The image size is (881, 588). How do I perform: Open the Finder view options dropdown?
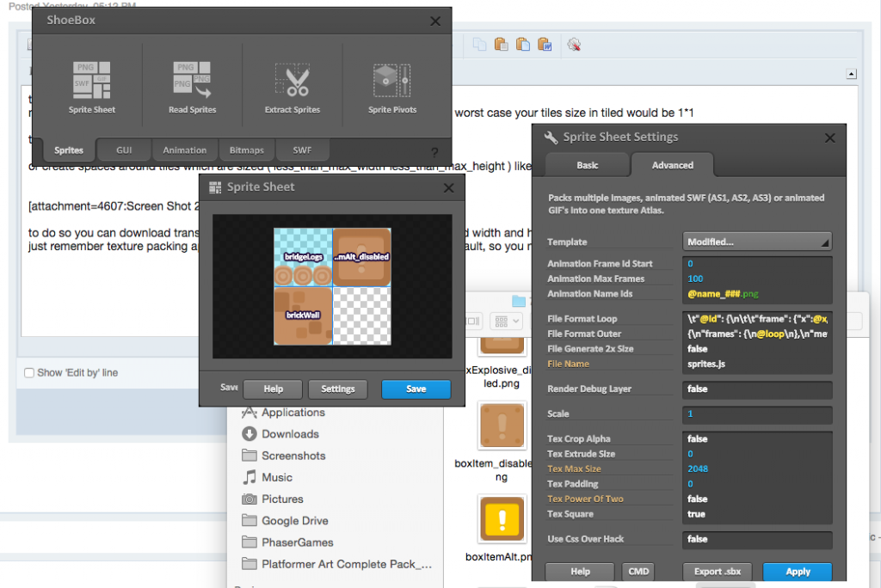coord(507,322)
